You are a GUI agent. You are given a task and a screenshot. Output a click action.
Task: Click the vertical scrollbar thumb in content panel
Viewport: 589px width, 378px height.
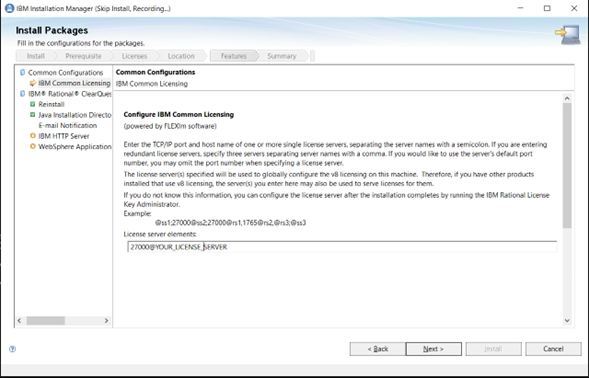point(567,165)
